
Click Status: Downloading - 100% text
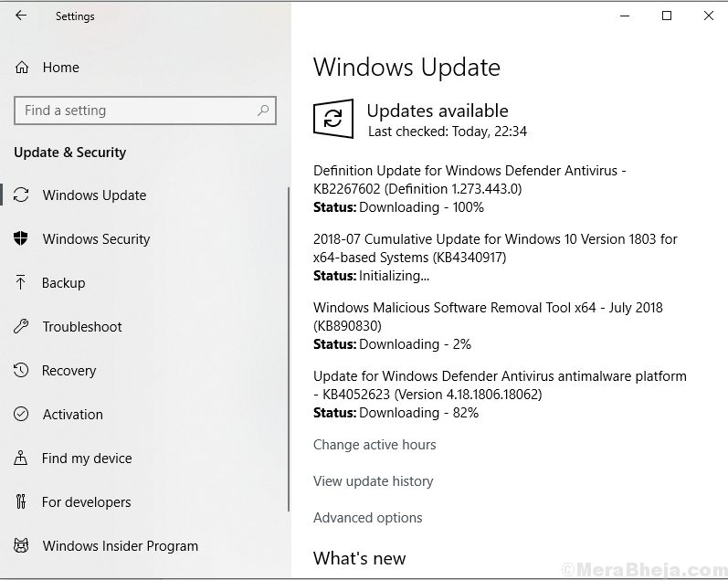pos(398,207)
